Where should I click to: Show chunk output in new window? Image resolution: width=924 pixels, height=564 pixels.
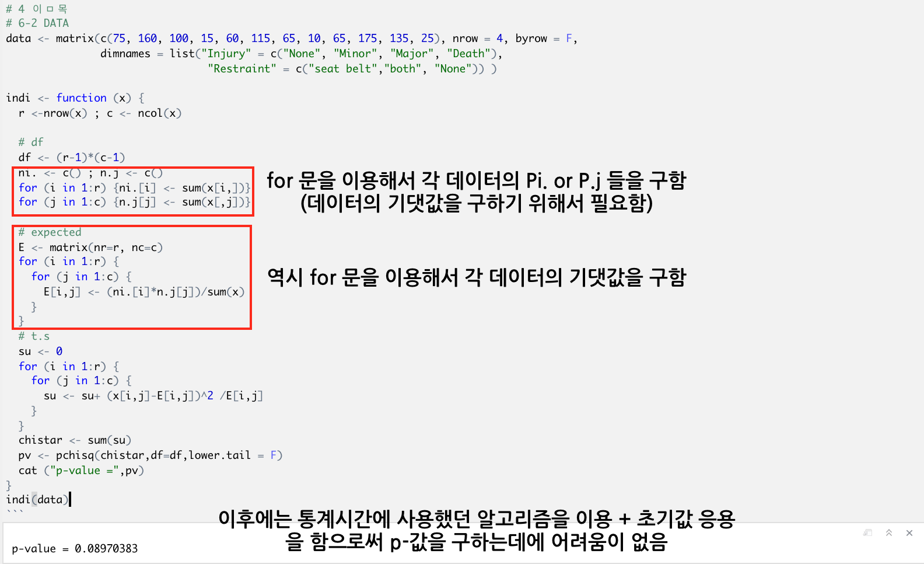pos(867,532)
